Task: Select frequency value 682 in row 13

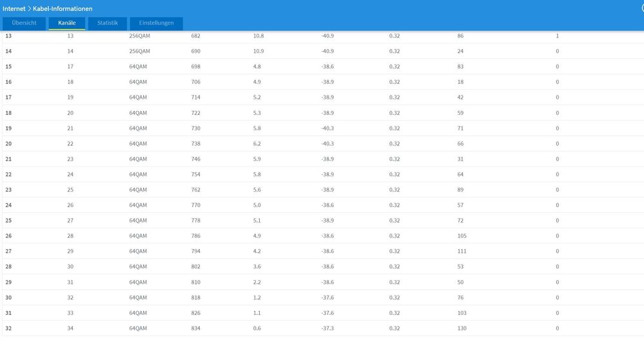Action: pyautogui.click(x=196, y=35)
